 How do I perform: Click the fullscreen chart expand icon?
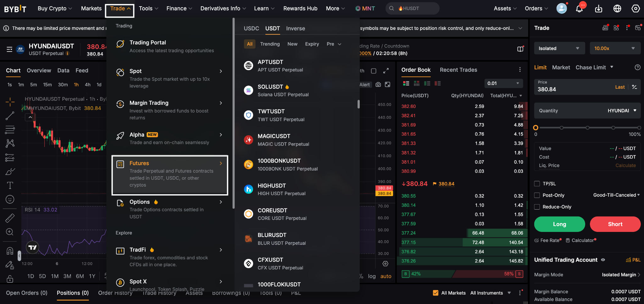(x=386, y=70)
